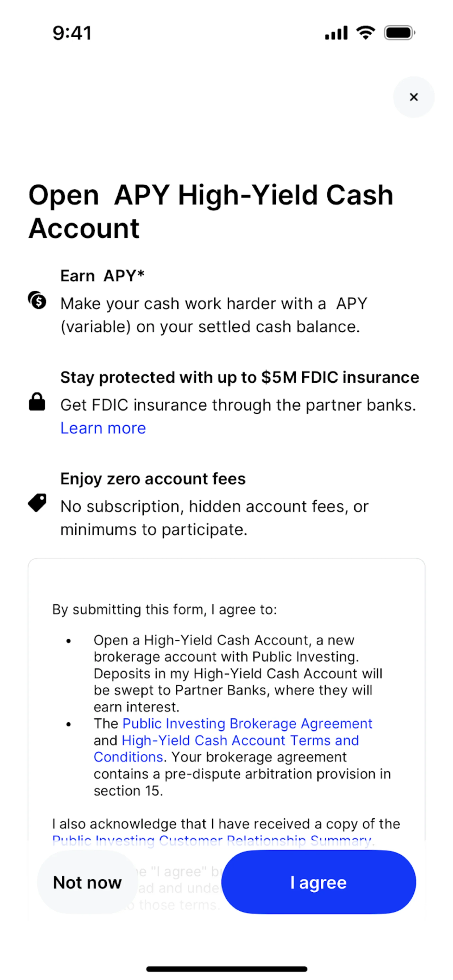Tap the battery icon in status bar
453x980 pixels.
coord(399,33)
